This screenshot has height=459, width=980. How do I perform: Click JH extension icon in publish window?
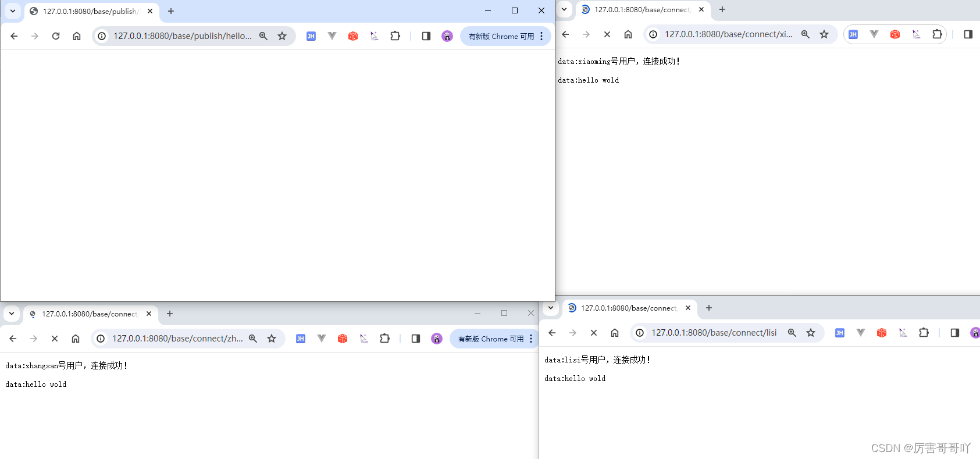tap(311, 36)
